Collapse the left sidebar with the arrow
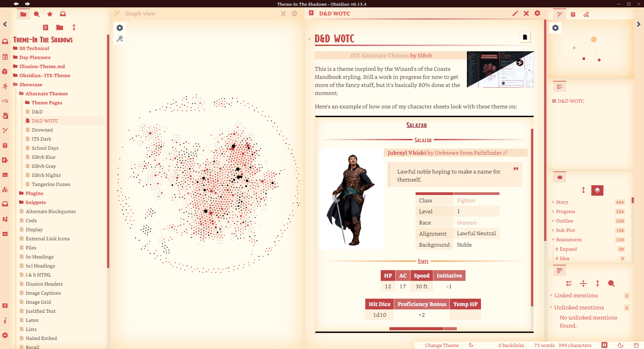The image size is (644, 349). click(5, 24)
